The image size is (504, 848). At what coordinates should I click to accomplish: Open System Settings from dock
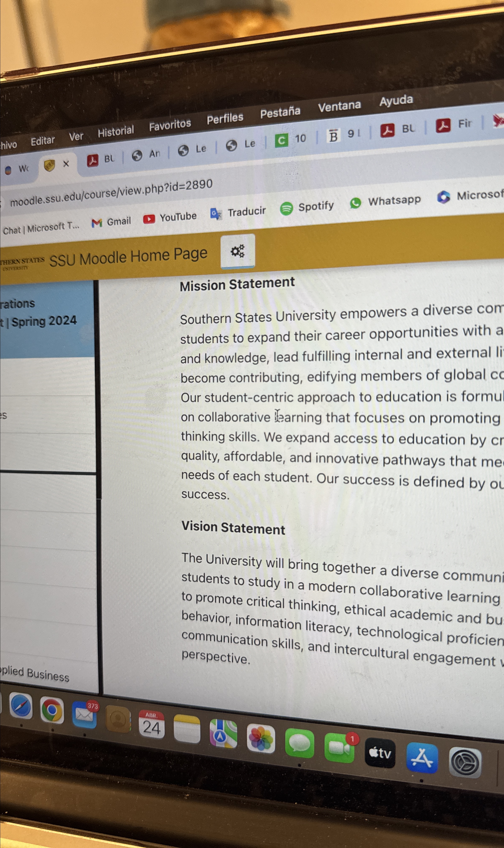[x=465, y=763]
